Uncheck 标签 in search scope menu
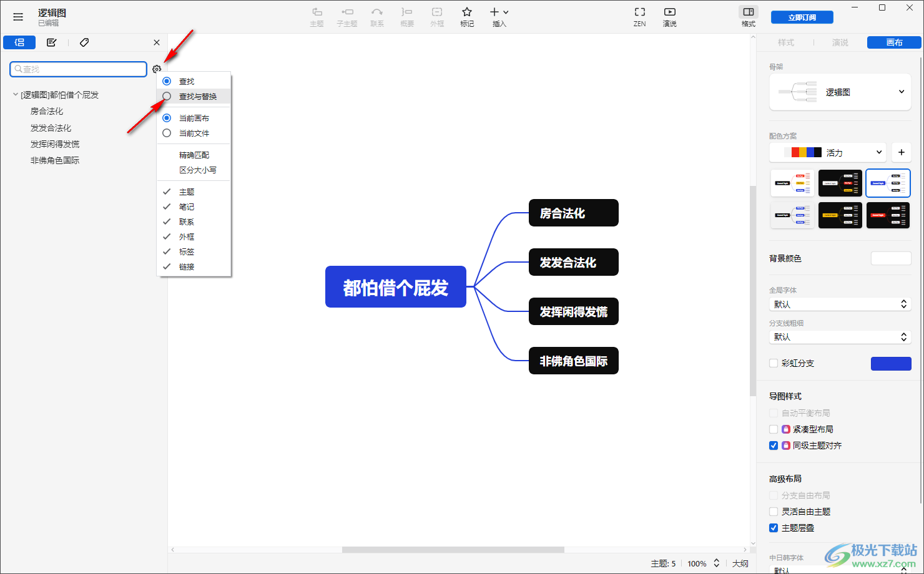This screenshot has height=574, width=924. pyautogui.click(x=194, y=251)
